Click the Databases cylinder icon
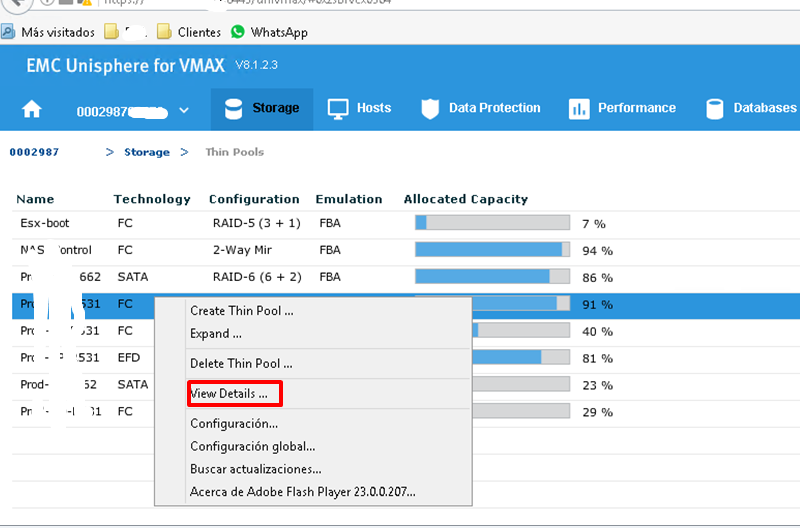Image resolution: width=800 pixels, height=528 pixels. 714,109
